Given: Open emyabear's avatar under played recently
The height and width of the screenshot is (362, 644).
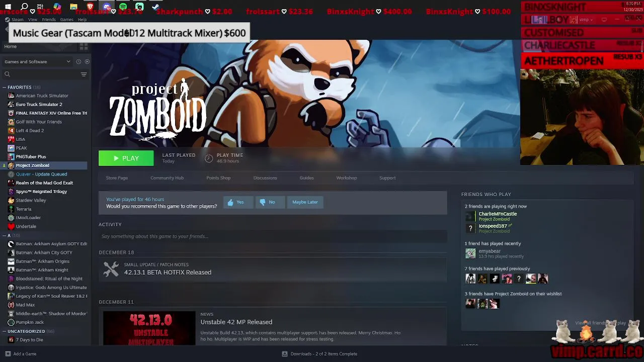Looking at the screenshot, I should (470, 253).
